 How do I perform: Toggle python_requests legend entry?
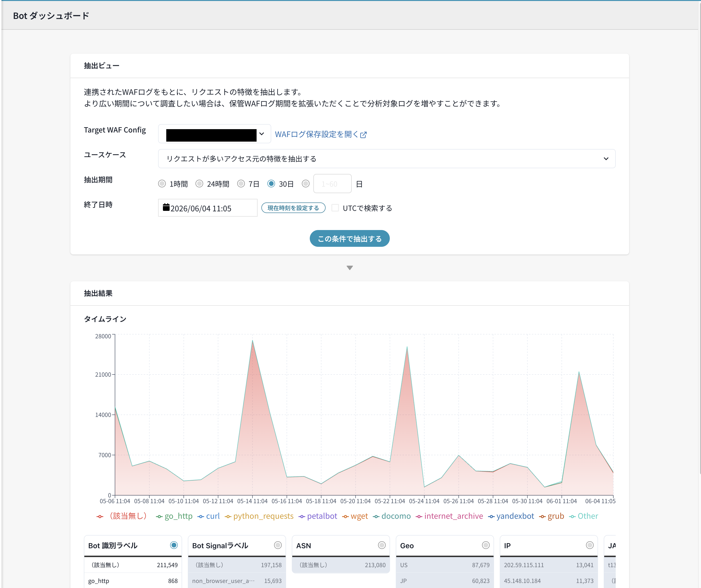pyautogui.click(x=259, y=516)
